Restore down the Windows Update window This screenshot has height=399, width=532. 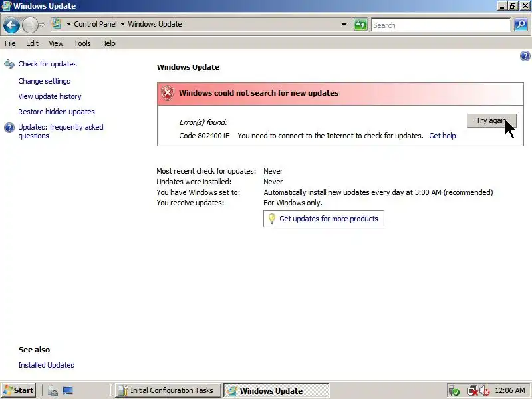[512, 6]
